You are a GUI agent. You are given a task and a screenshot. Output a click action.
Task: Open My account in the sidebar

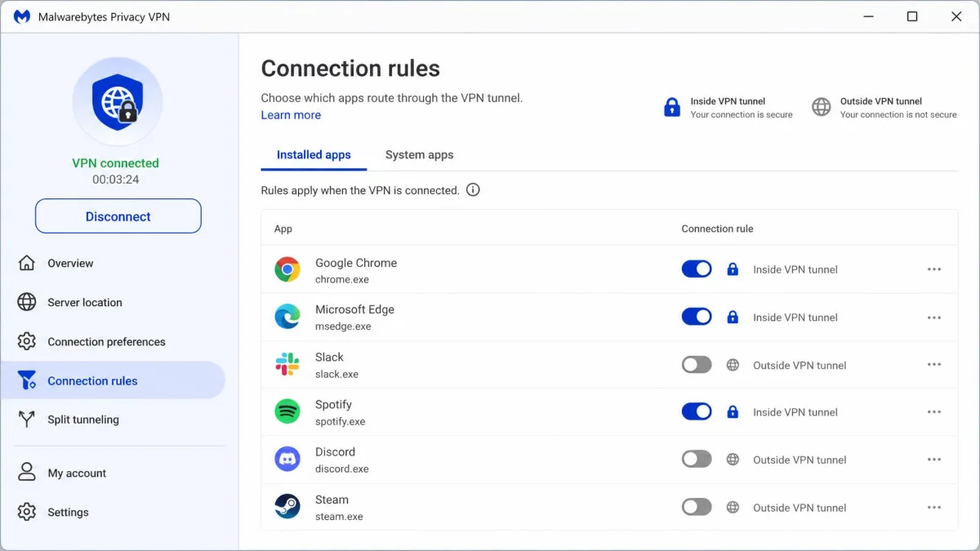(113, 473)
